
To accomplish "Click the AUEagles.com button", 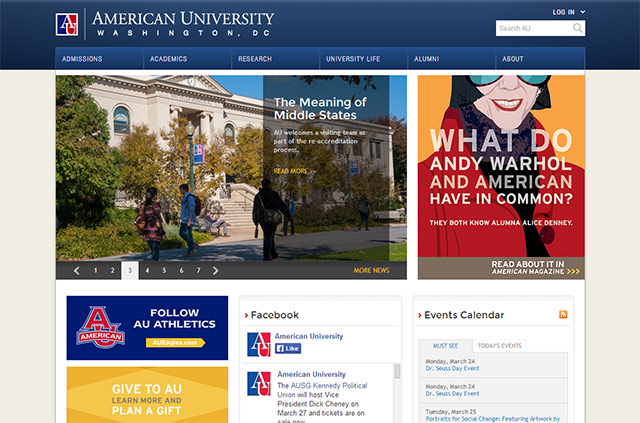I will click(x=175, y=343).
